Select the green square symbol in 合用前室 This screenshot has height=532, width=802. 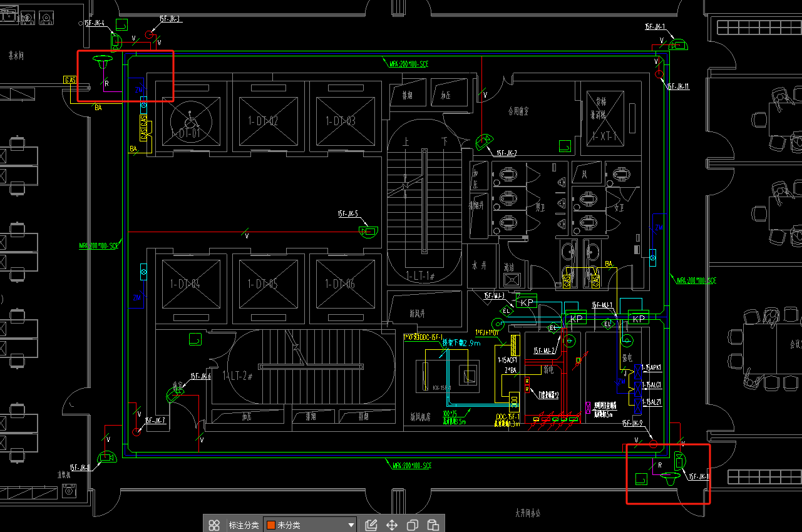pos(565,147)
